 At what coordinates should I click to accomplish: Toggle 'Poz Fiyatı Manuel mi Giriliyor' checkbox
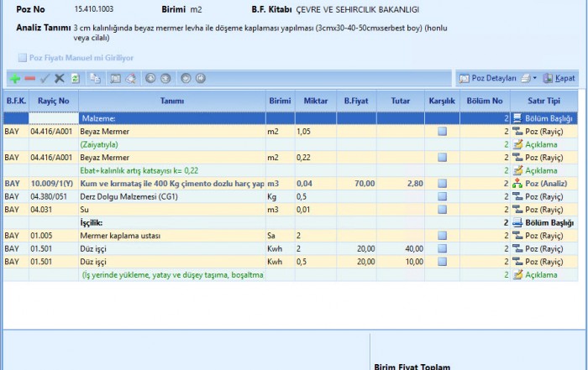tap(23, 58)
